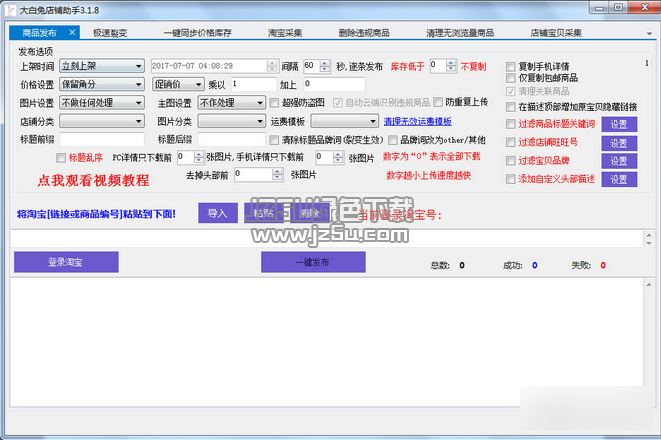Focus the 标题前缀 text field
The height and width of the screenshot is (440, 661).
pyautogui.click(x=102, y=140)
